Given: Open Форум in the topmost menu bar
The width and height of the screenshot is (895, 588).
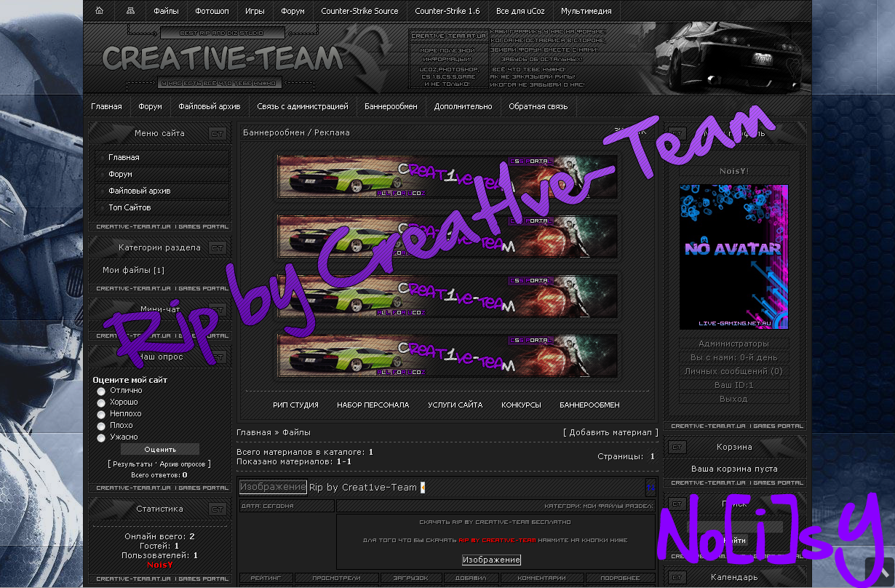Looking at the screenshot, I should point(293,12).
